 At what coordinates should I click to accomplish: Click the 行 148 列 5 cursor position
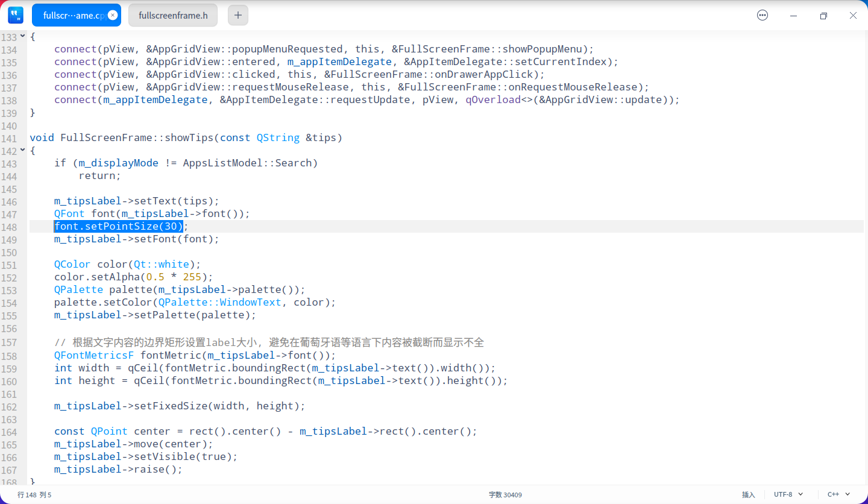click(x=34, y=494)
